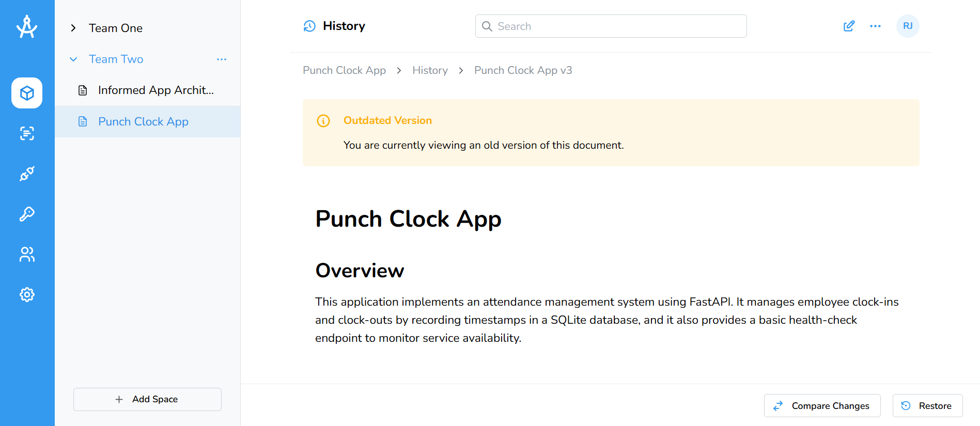Restore this document version
The width and height of the screenshot is (980, 426).
tap(927, 406)
